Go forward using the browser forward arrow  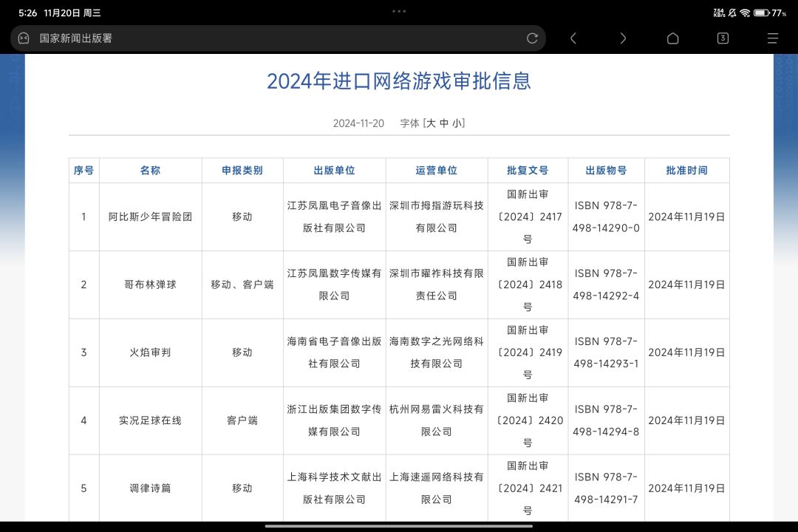coord(622,38)
